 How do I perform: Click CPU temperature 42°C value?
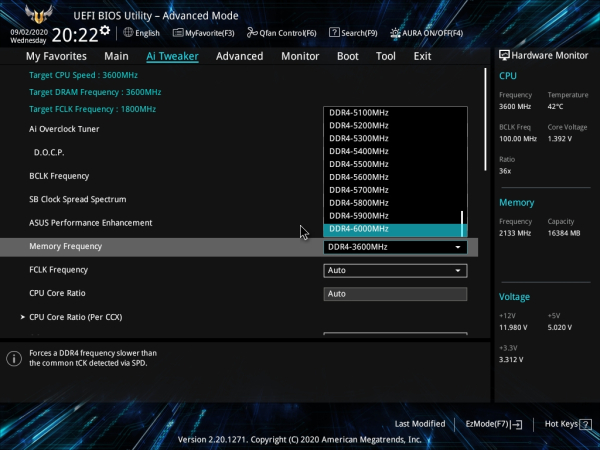click(x=555, y=106)
